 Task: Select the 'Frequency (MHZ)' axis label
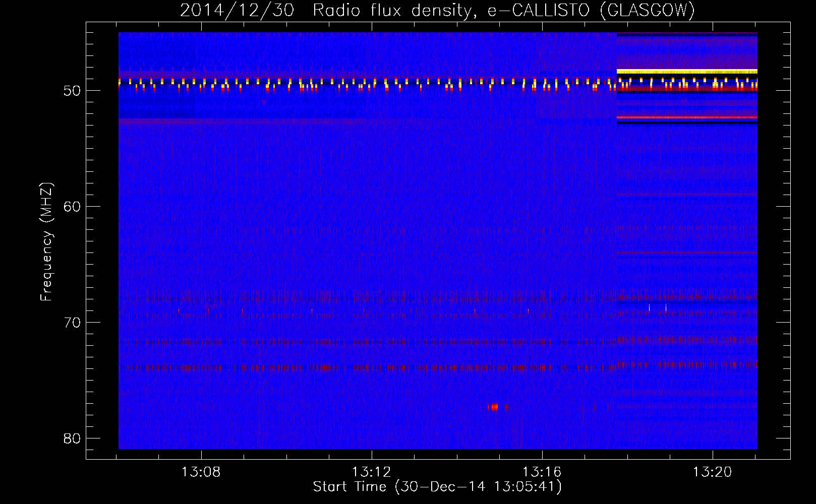click(x=46, y=242)
